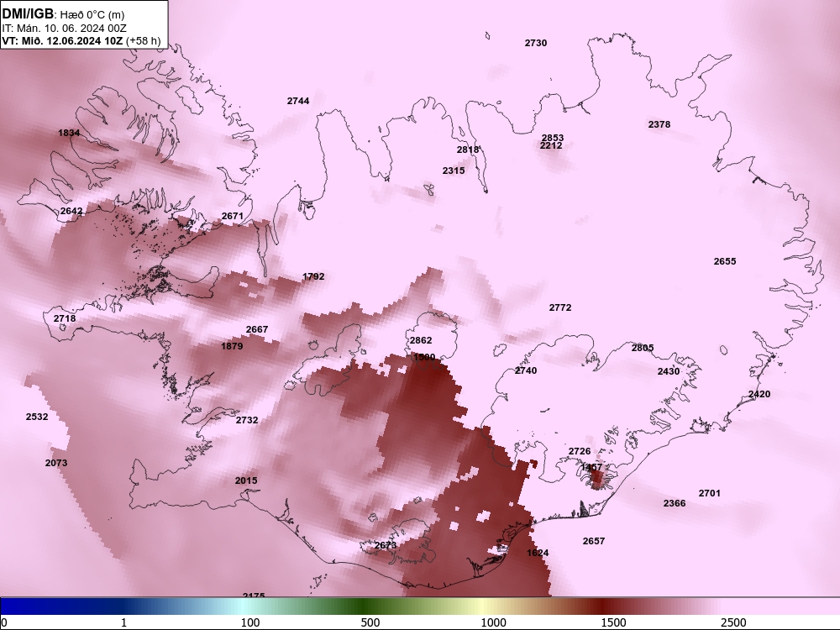Select the map value 2805
This screenshot has height=630, width=840.
[x=643, y=348]
